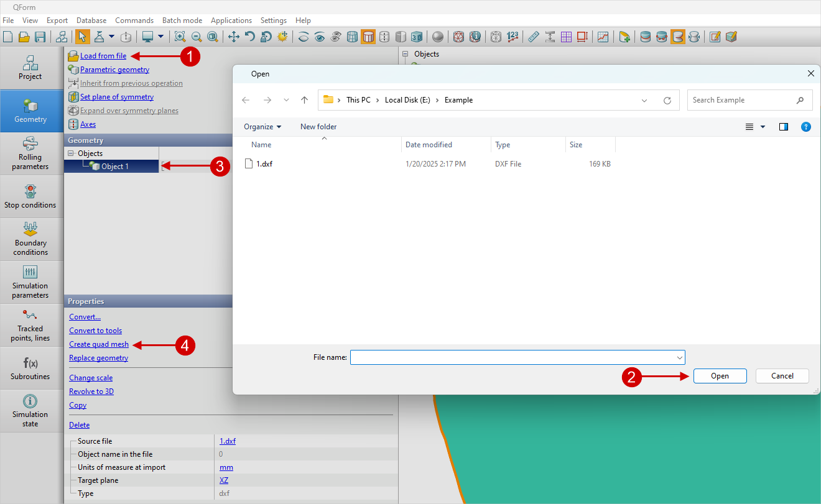Expand the File name combo box dropdown
Viewport: 821px width, 504px height.
click(x=679, y=358)
